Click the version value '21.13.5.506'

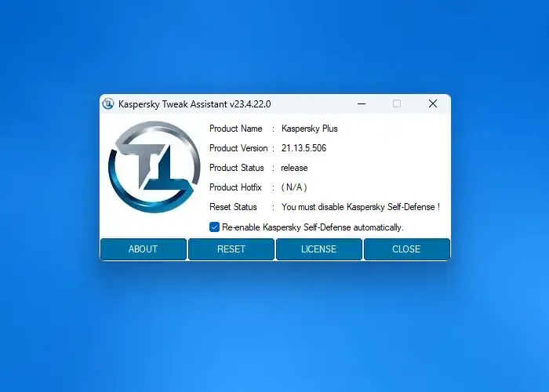click(304, 148)
